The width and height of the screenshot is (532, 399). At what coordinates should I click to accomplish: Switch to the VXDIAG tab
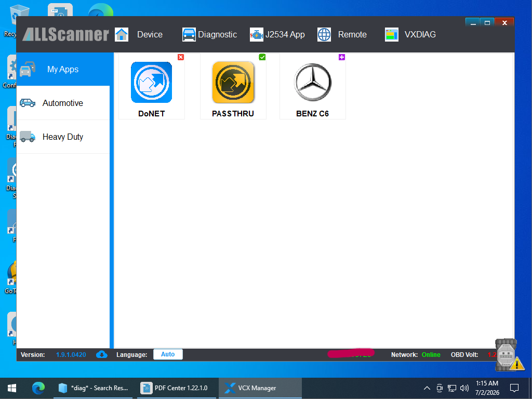[x=420, y=35]
